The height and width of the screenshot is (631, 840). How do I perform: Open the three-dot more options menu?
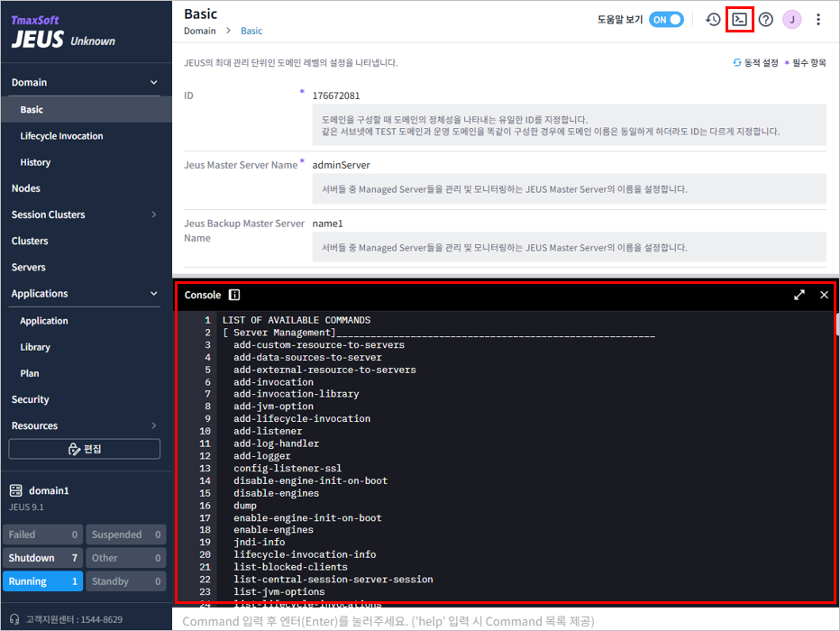818,19
